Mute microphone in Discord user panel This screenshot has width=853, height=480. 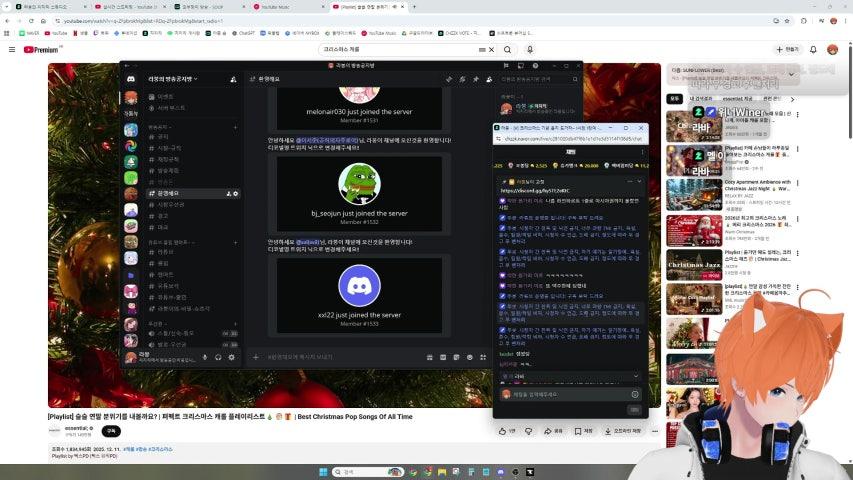click(x=205, y=357)
